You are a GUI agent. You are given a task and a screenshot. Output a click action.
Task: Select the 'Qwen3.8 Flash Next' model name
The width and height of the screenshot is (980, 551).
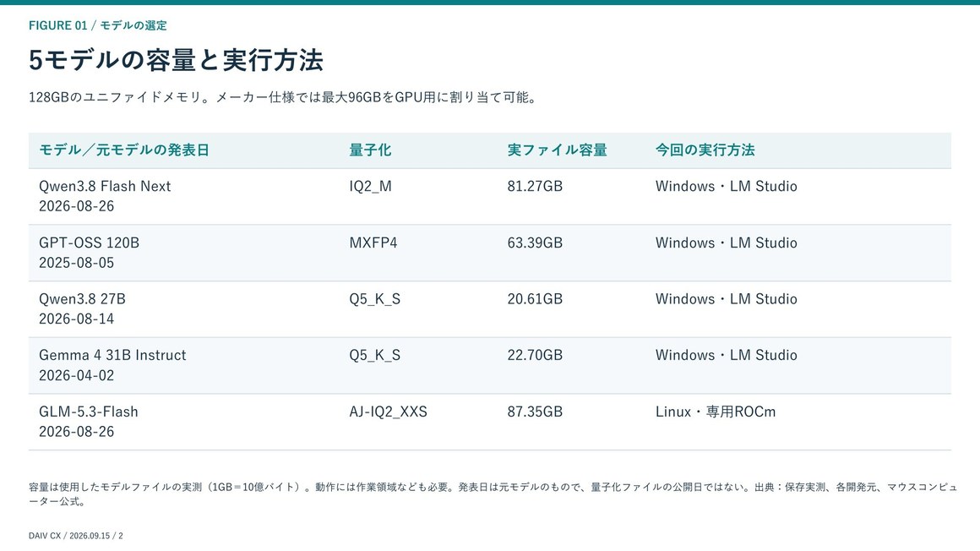click(x=105, y=187)
